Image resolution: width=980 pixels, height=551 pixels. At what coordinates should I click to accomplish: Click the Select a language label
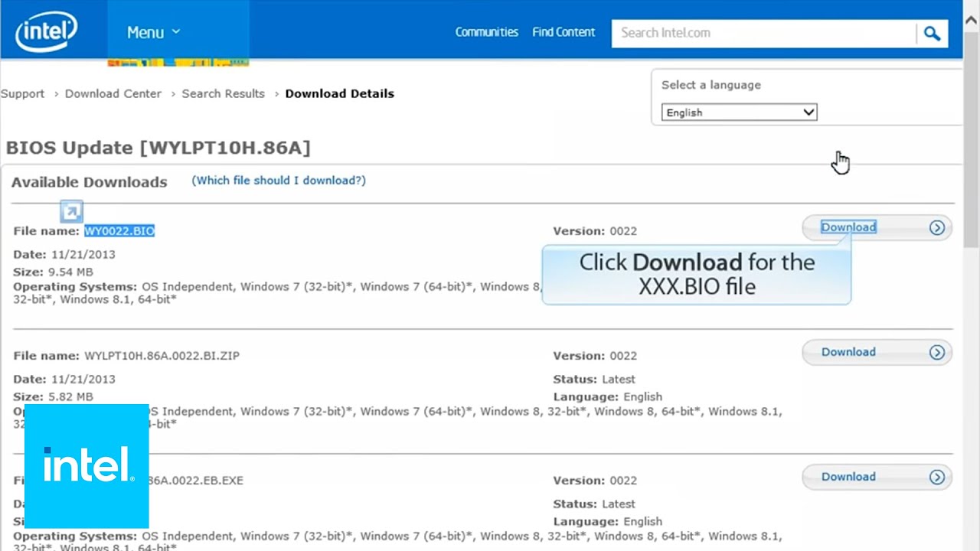pos(711,85)
